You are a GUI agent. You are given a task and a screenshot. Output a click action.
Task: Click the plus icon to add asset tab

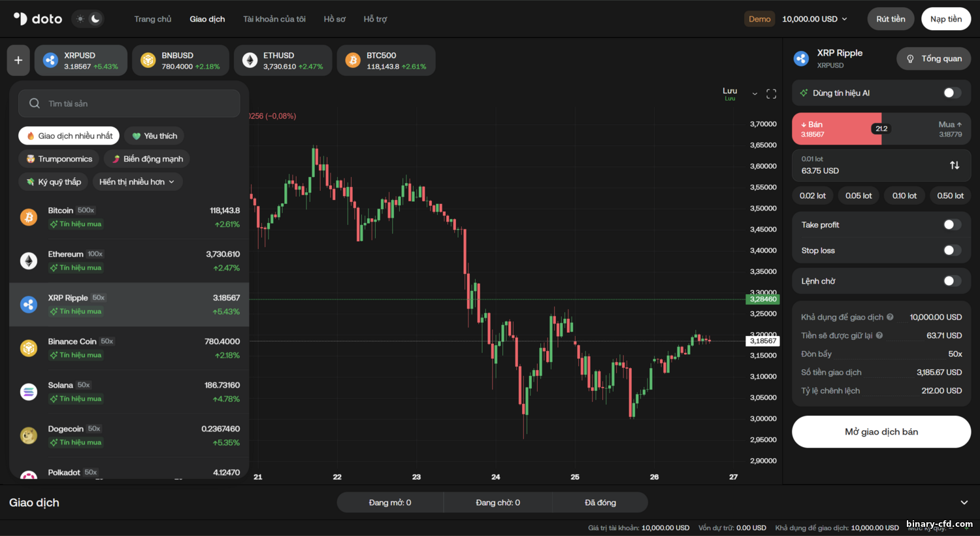point(18,60)
